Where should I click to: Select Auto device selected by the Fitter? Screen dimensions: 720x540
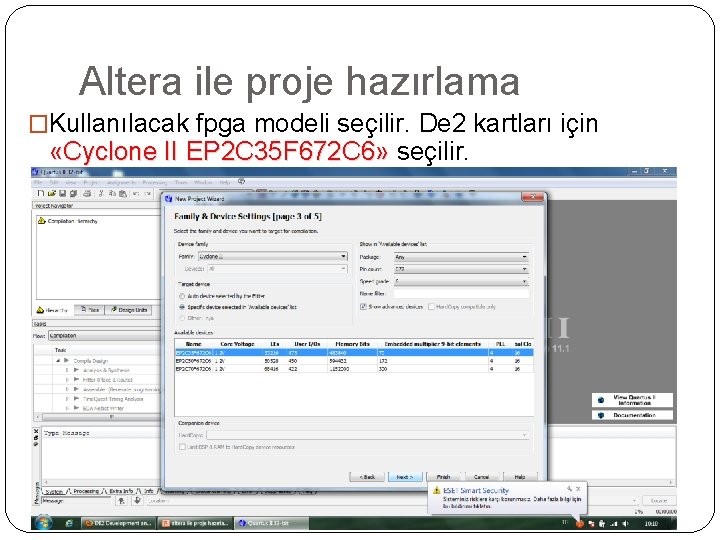(182, 296)
